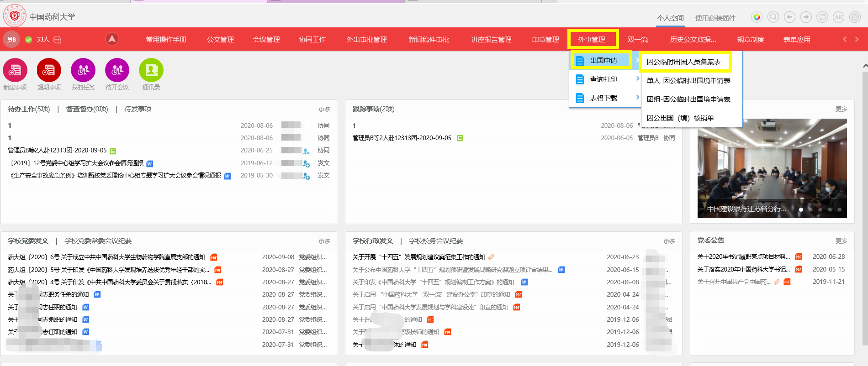Open the 公文管理 menu in navigation bar
Viewport: 868px width, 366px height.
click(x=220, y=40)
